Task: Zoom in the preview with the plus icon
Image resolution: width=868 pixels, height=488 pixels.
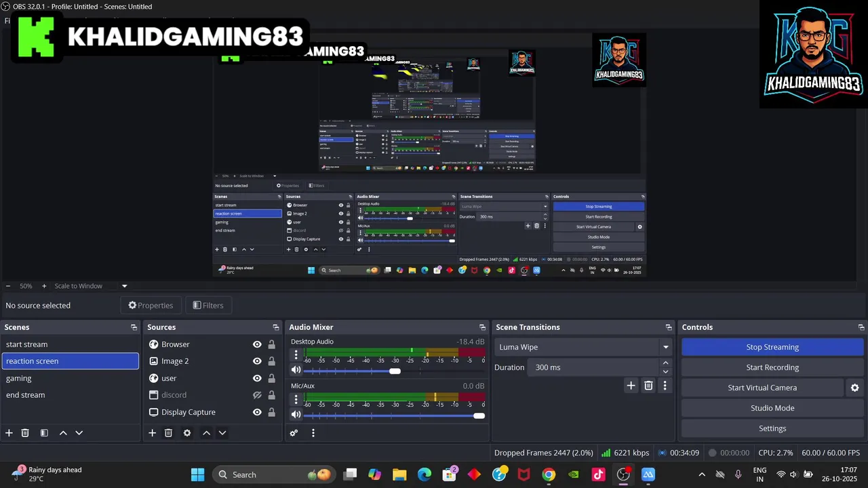Action: click(44, 286)
